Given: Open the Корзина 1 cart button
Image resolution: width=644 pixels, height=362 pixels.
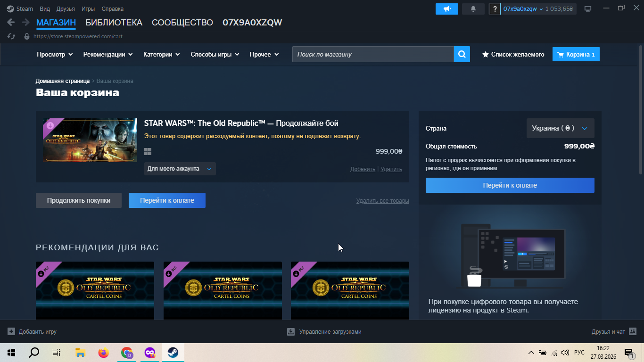Looking at the screenshot, I should (x=576, y=54).
